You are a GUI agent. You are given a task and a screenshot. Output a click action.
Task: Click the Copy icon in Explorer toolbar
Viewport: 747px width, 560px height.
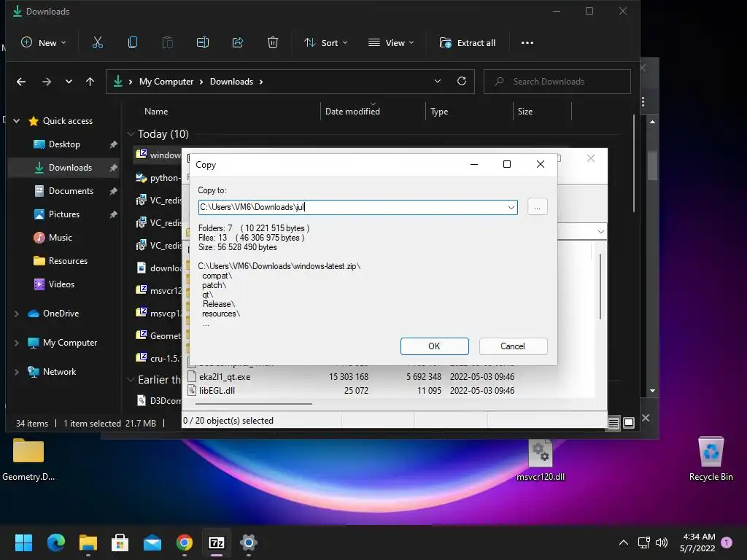tap(133, 43)
